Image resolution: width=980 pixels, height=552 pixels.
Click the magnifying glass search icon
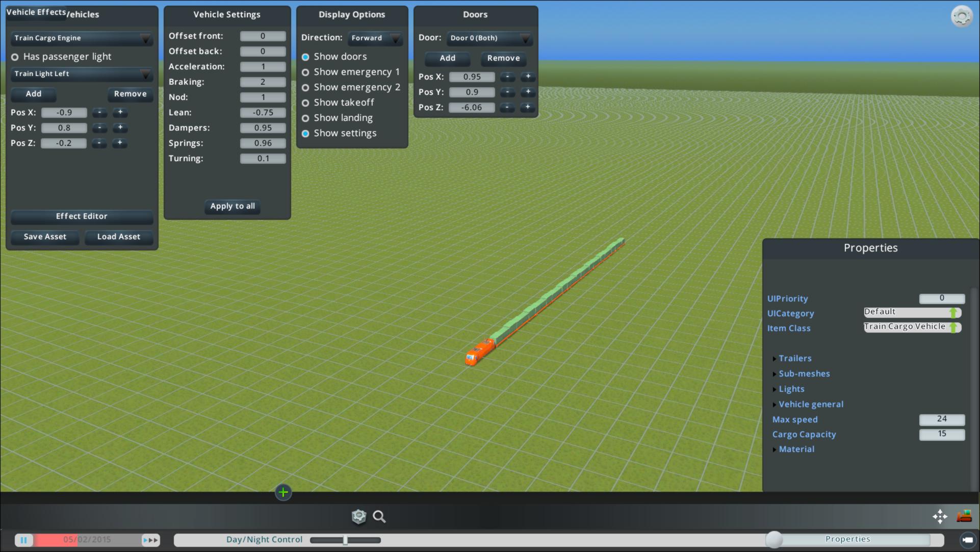(x=379, y=517)
